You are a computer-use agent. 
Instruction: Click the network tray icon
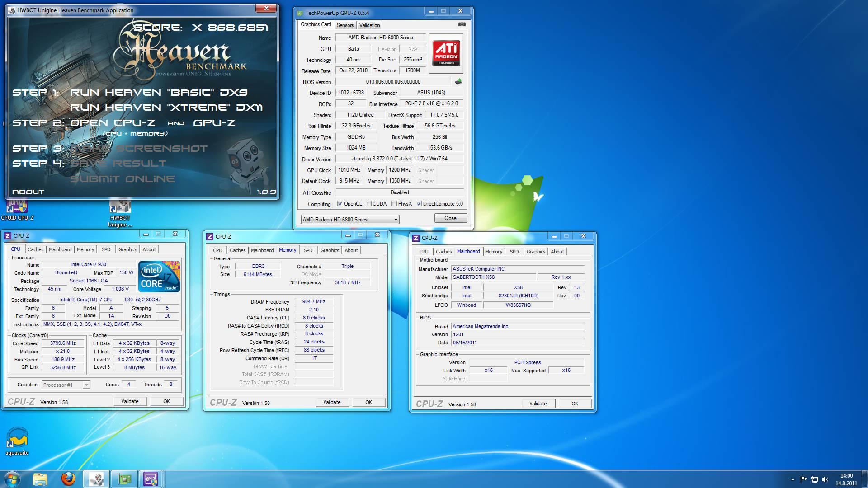click(815, 479)
